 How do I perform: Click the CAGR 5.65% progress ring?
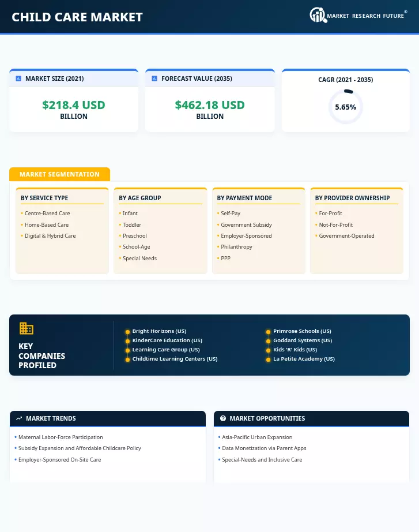[345, 107]
